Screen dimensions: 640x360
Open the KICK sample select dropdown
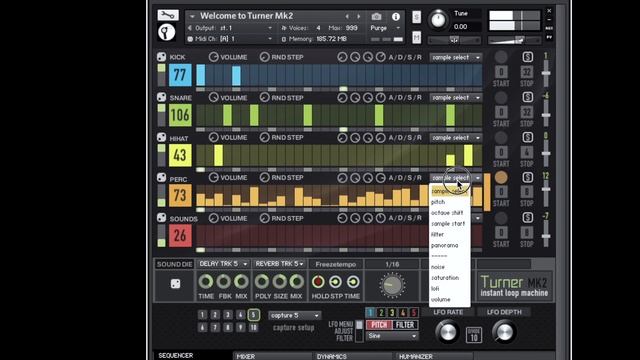coord(456,58)
